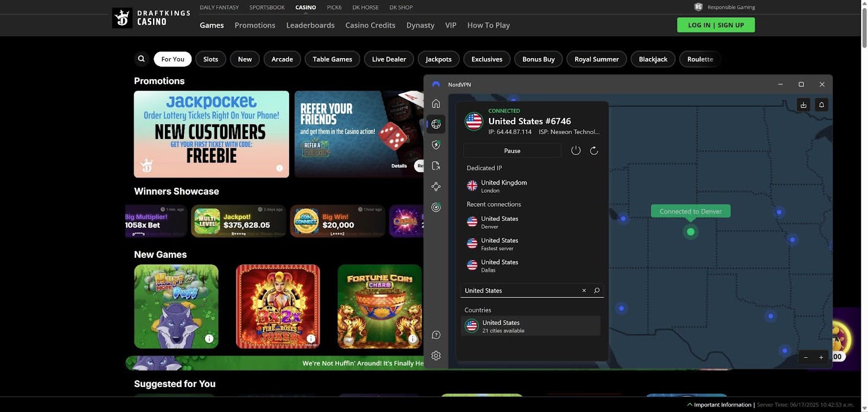The image size is (868, 412).
Task: Select the Jackpots category filter
Action: point(438,59)
